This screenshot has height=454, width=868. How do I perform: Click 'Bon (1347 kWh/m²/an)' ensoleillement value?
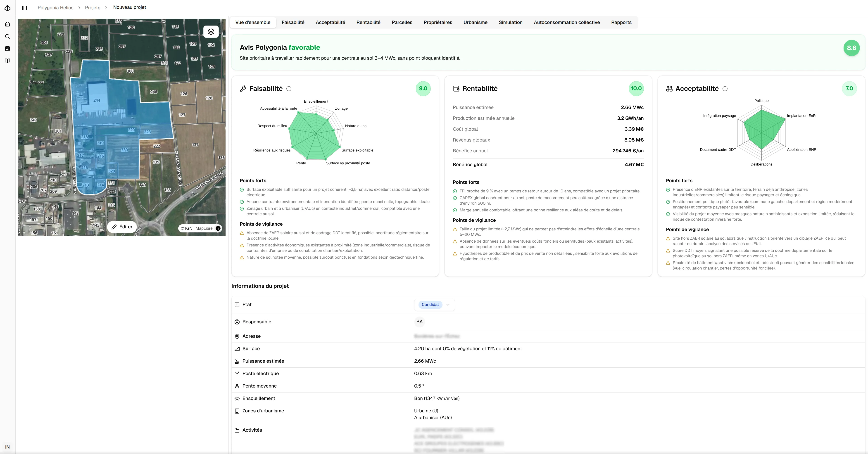[x=437, y=398]
